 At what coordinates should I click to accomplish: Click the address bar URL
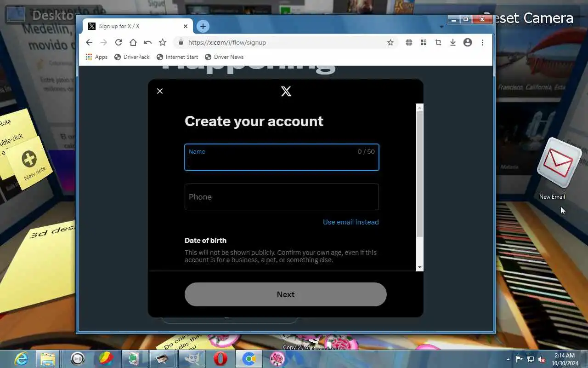click(x=227, y=42)
